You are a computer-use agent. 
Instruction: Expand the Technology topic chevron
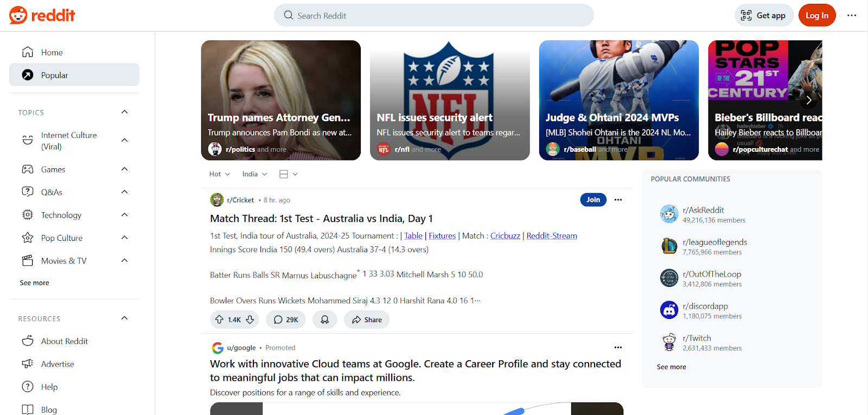[x=125, y=215]
